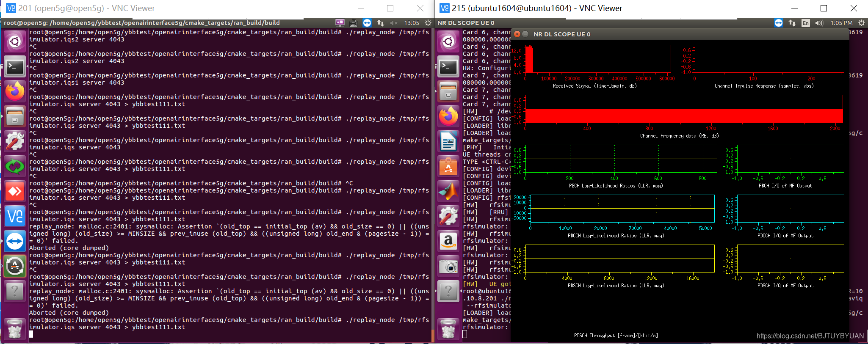Open LibreOffice Writer in right dock
This screenshot has width=868, height=344.
pos(448,141)
